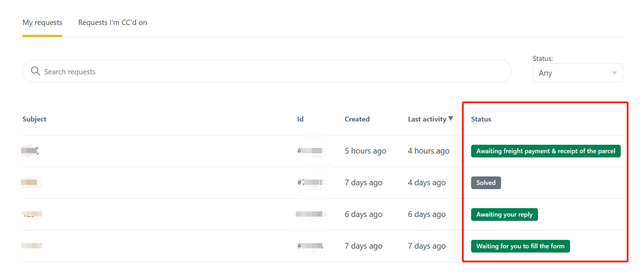Viewport: 644px width, 280px height.
Task: Click the Awaiting your reply badge
Action: 504,214
